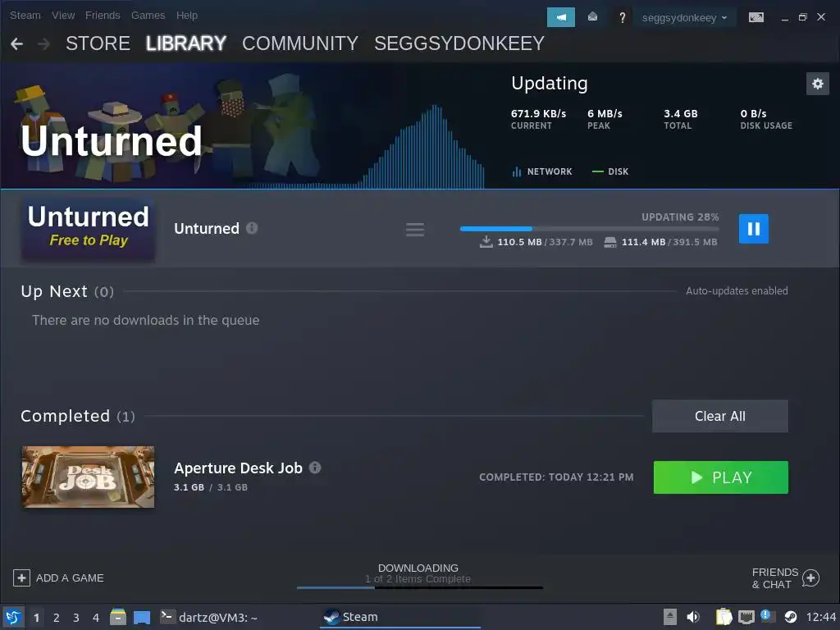Switch to workspace 4 in taskbar
Image resolution: width=840 pixels, height=630 pixels.
click(x=96, y=618)
